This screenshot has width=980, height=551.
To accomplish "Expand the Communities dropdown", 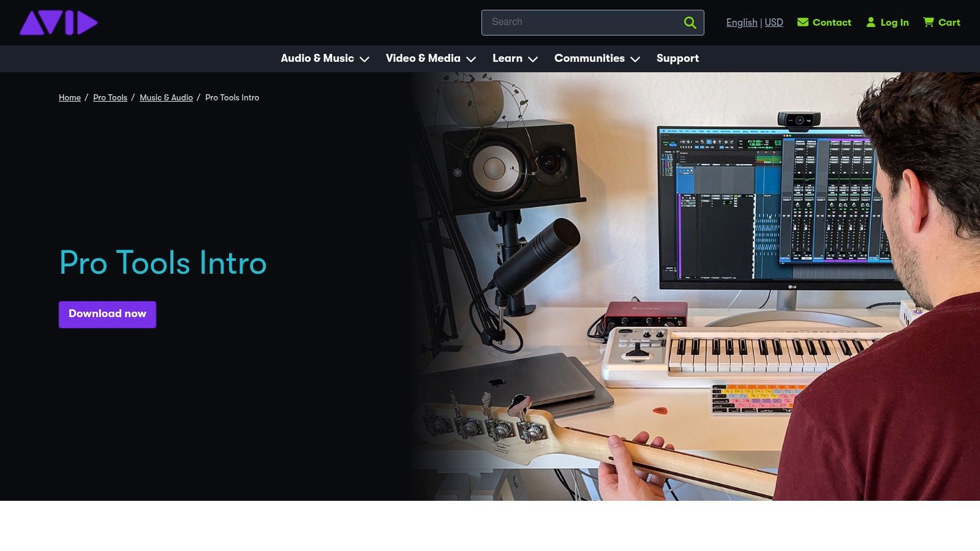I will pos(637,59).
